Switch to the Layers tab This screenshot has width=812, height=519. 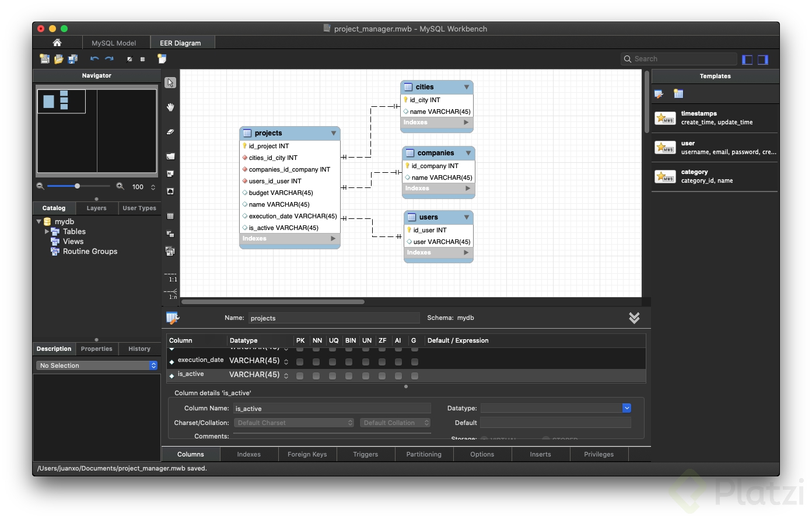(97, 208)
